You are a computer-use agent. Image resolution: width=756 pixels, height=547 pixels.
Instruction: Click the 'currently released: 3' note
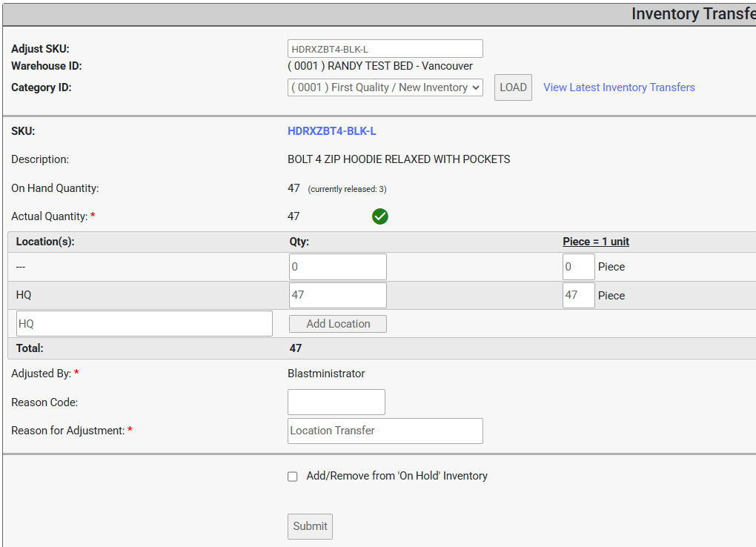pyautogui.click(x=347, y=189)
